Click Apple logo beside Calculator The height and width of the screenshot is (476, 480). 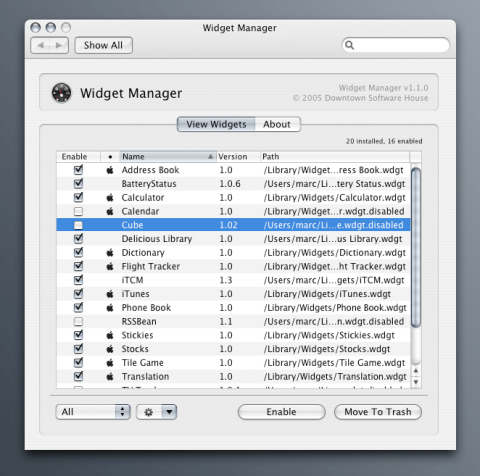[x=110, y=198]
